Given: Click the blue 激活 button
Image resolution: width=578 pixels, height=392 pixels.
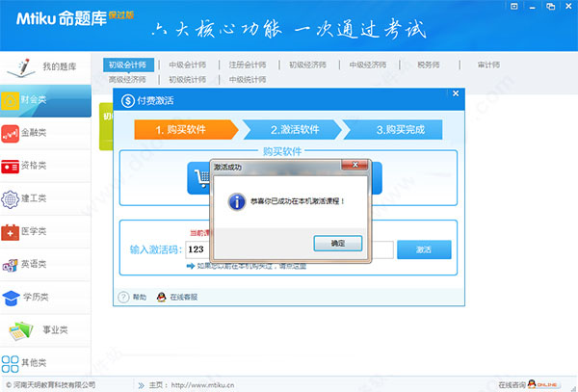Looking at the screenshot, I should pyautogui.click(x=424, y=249).
